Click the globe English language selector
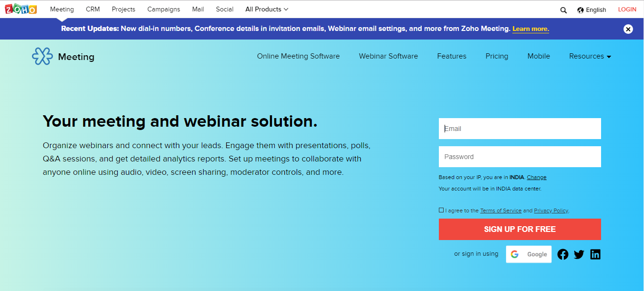 (592, 10)
